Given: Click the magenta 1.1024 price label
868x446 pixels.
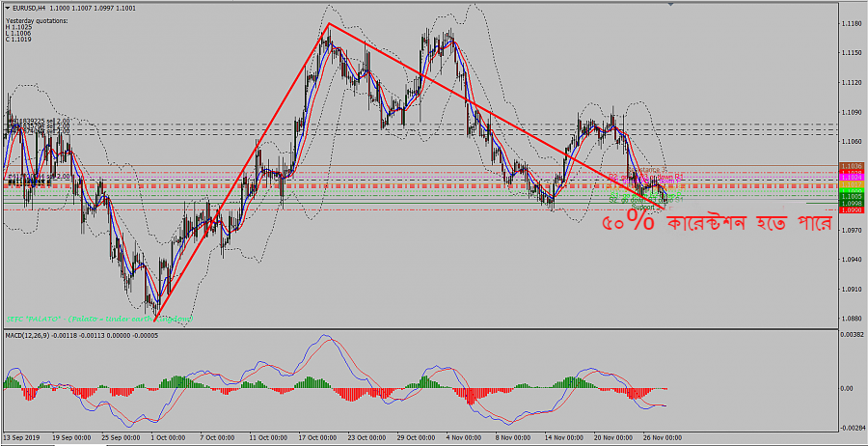Looking at the screenshot, I should pos(851,177).
